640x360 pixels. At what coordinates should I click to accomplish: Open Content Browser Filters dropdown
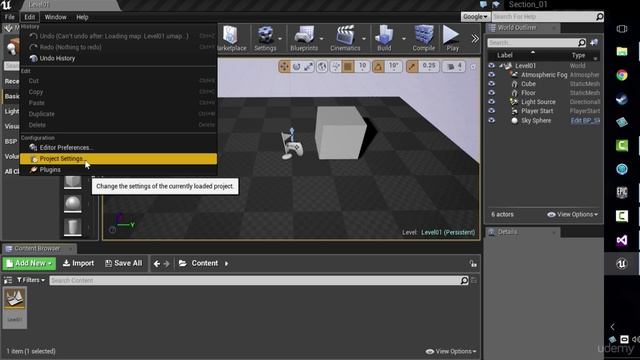(x=31, y=280)
